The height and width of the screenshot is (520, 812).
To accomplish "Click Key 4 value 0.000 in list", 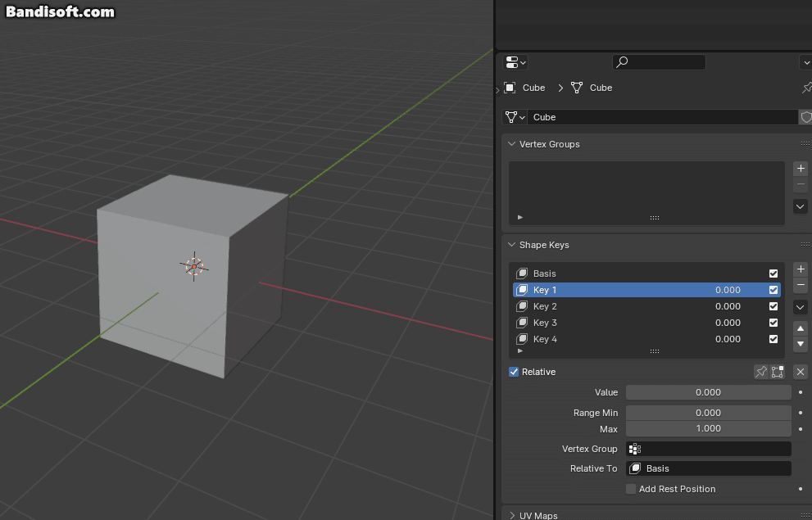I will pos(728,339).
